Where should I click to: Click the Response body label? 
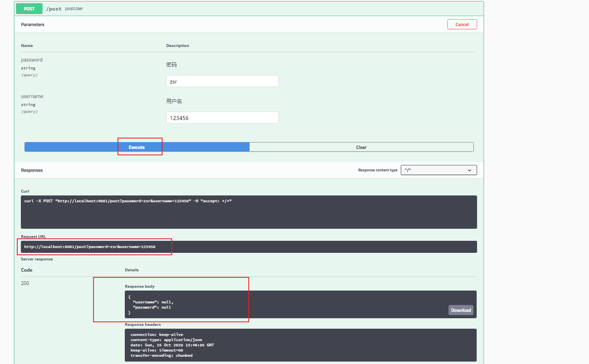140,287
